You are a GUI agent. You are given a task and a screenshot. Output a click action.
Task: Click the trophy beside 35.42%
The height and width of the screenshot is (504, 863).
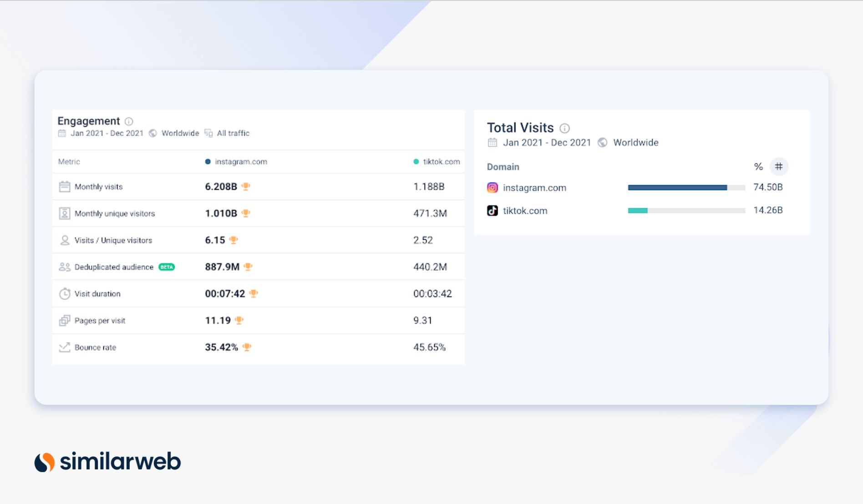point(247,348)
